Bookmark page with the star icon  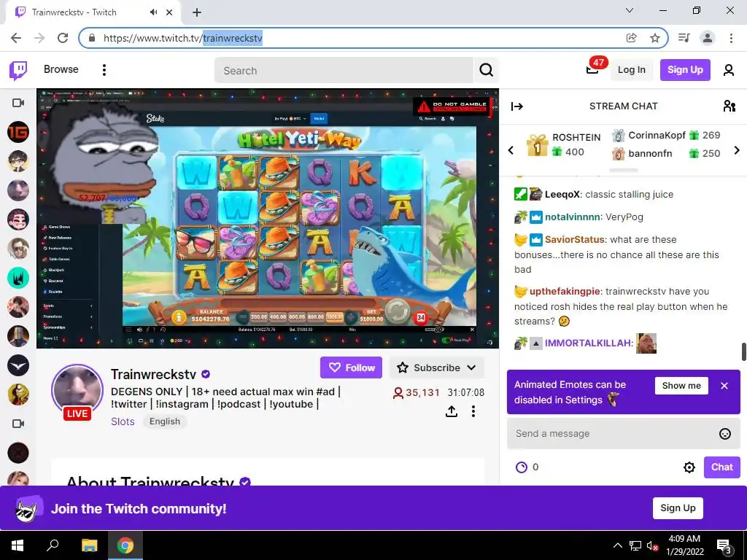pyautogui.click(x=655, y=38)
